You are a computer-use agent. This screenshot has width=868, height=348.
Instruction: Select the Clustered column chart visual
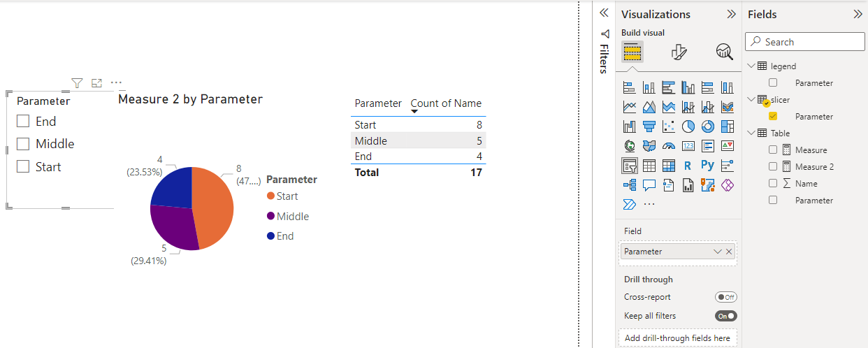coord(688,87)
